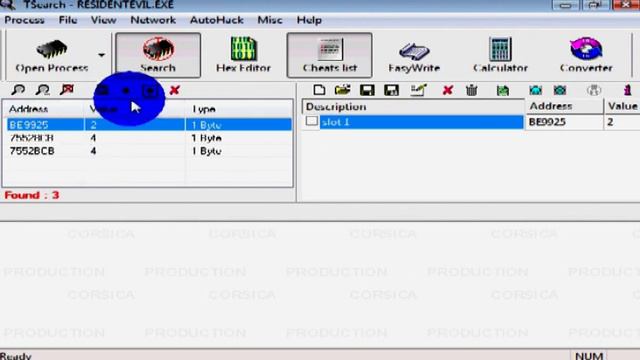The image size is (640, 360).
Task: Remove cheat entry with red X
Action: pyautogui.click(x=448, y=90)
